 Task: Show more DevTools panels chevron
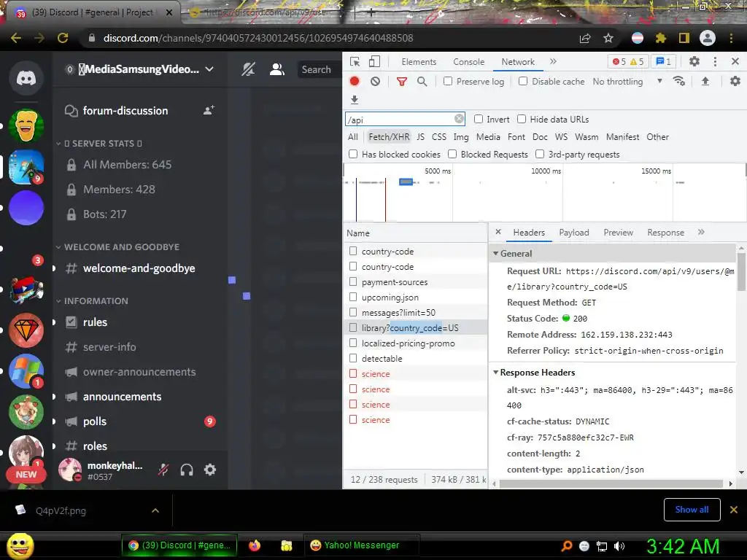coord(553,61)
